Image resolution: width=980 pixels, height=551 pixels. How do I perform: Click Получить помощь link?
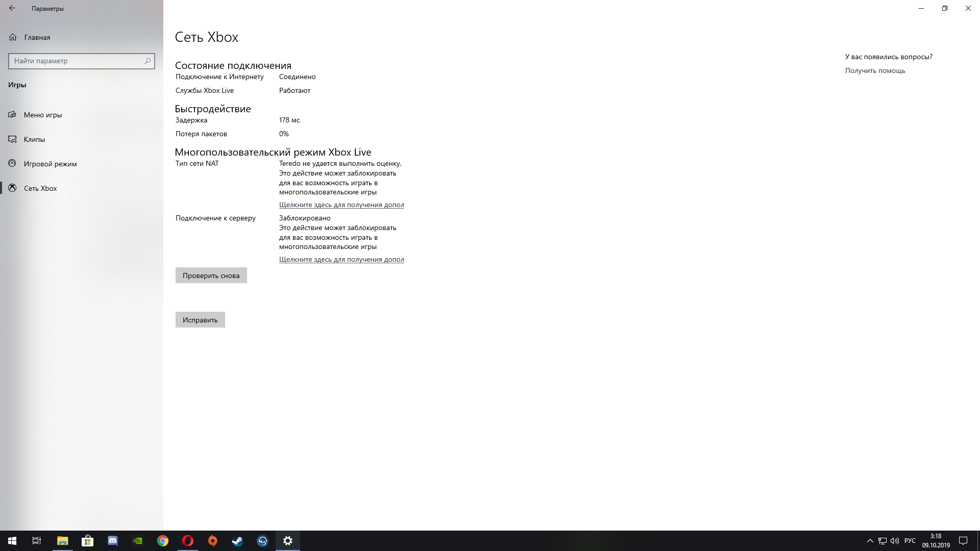coord(875,70)
